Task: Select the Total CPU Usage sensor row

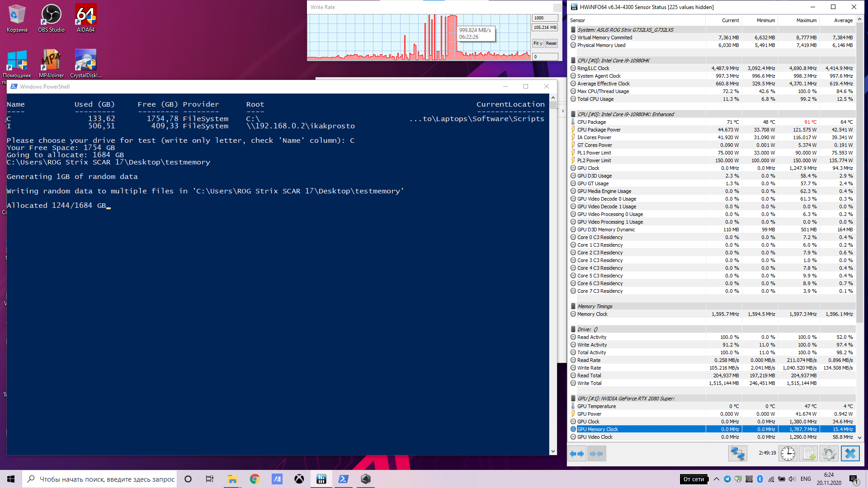Action: click(712, 99)
